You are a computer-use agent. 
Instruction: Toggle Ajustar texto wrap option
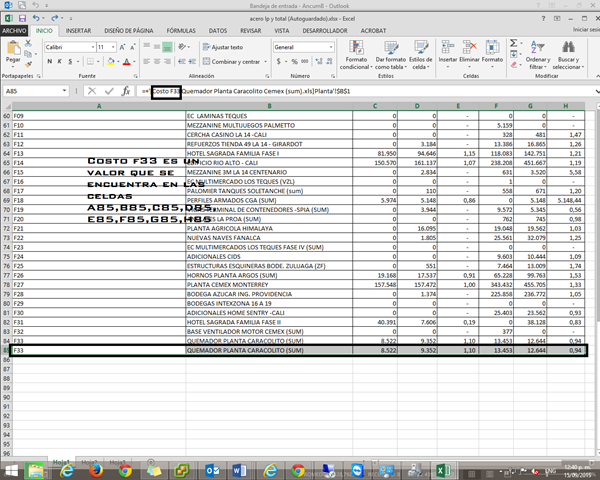coord(223,47)
